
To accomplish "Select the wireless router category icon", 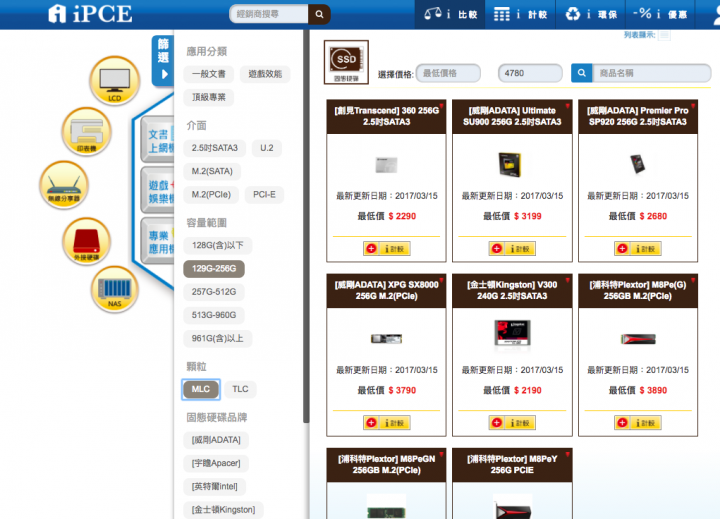I will [x=64, y=185].
